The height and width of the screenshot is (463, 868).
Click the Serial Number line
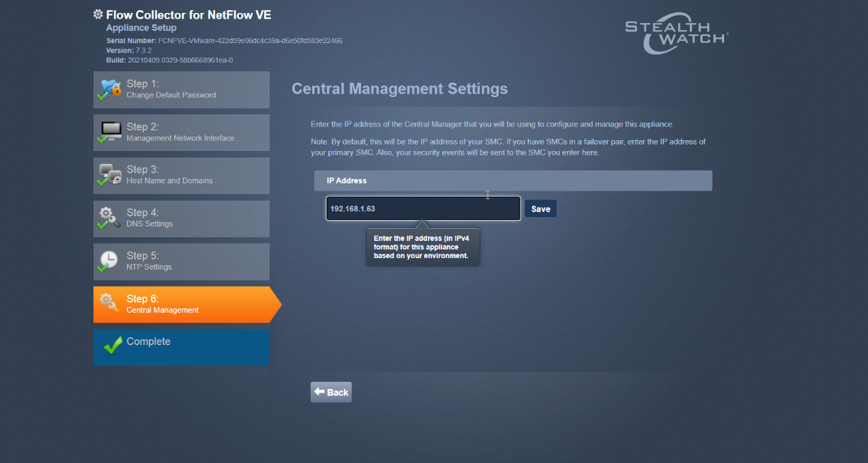(224, 41)
